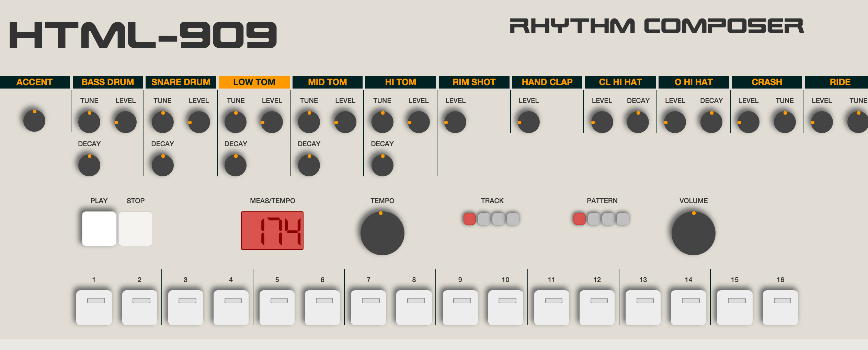Toggle step 1 in the sequencer
This screenshot has height=350, width=868.
tap(94, 308)
